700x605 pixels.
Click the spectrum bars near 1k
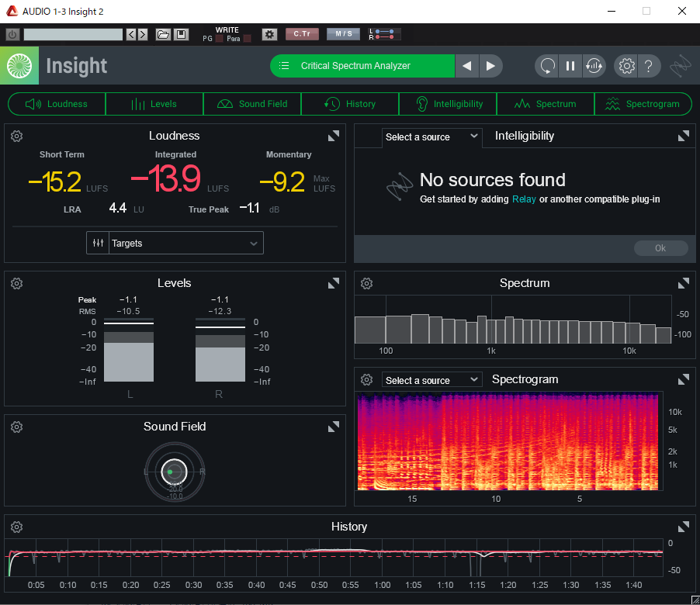(x=491, y=330)
